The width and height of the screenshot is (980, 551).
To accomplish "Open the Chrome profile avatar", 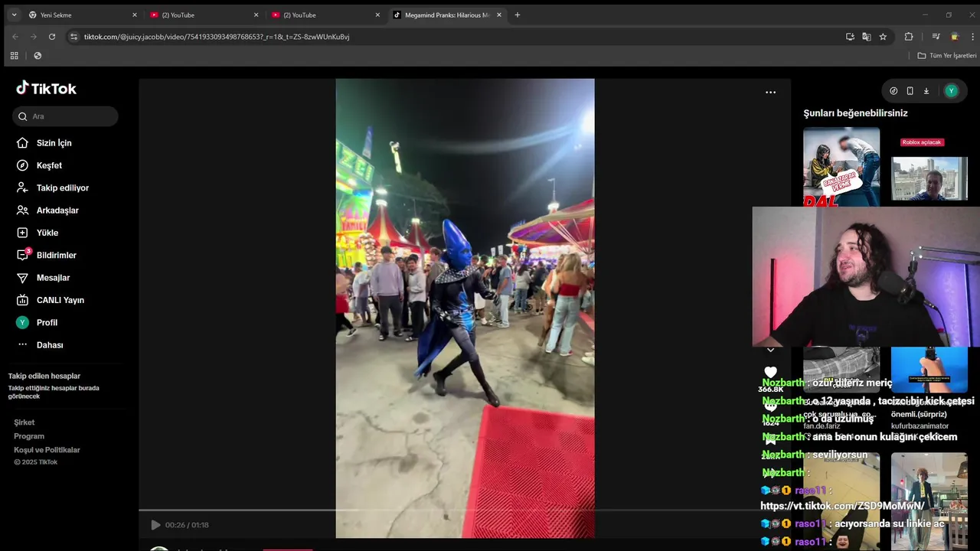I will 954,37.
